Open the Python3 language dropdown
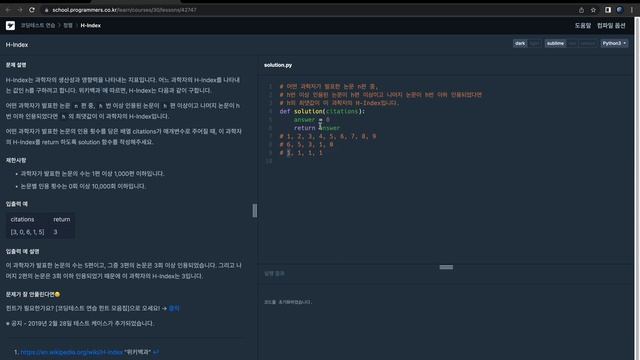The height and width of the screenshot is (360, 640). click(x=614, y=43)
